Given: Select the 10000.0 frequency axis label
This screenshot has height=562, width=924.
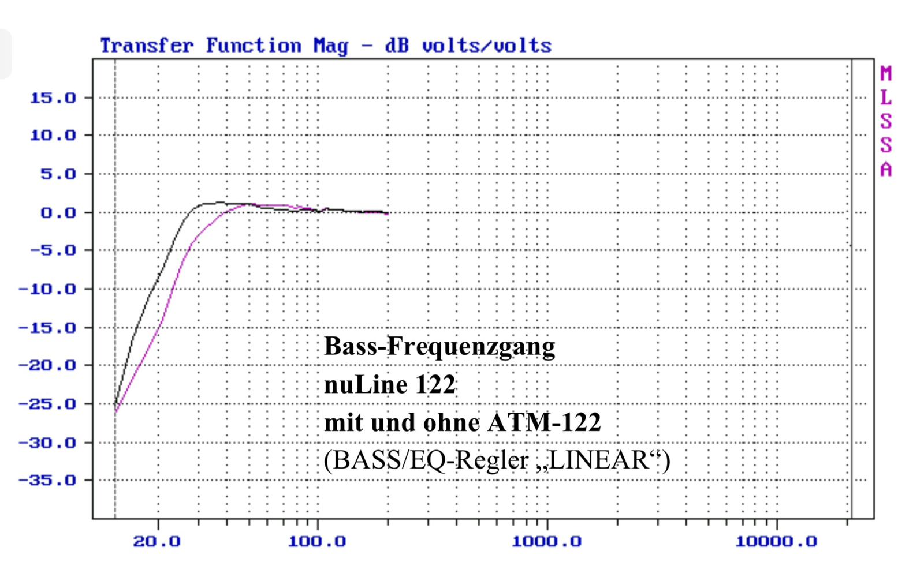Looking at the screenshot, I should point(776,541).
